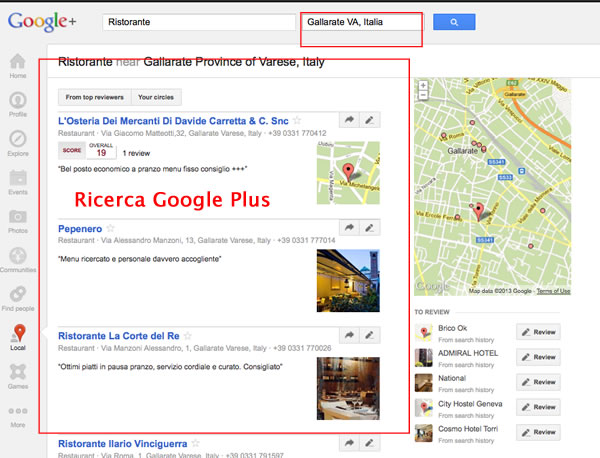Click the Gallarate VA, Italia location field
Image resolution: width=600 pixels, height=458 pixels.
362,22
